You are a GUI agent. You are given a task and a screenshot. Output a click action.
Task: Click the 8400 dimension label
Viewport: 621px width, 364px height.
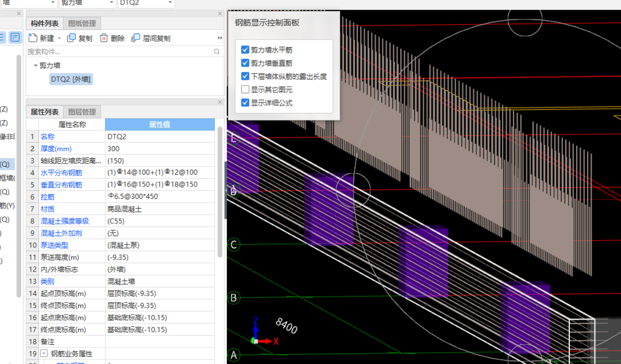coord(287,326)
